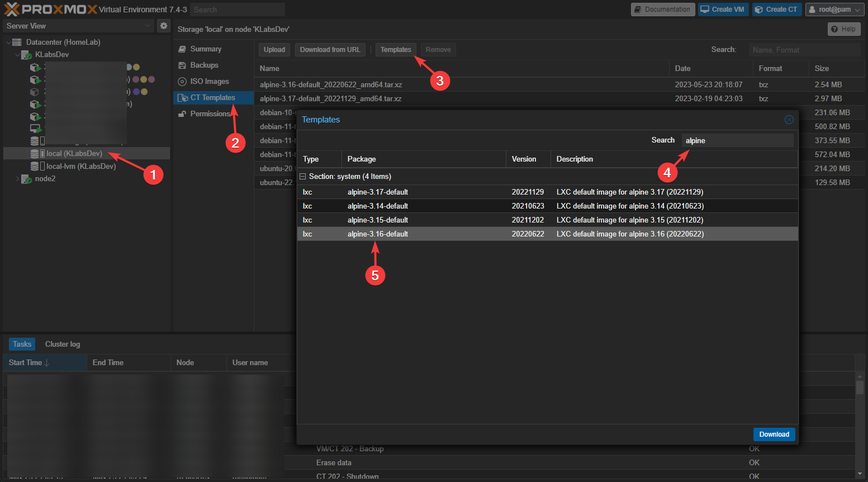Click the top global search field
This screenshot has width=868, height=482.
[238, 10]
